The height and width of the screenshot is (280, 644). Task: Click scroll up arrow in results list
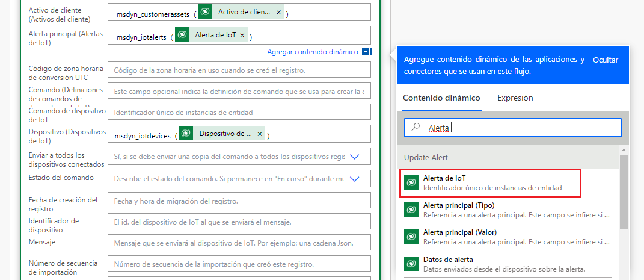(624, 150)
